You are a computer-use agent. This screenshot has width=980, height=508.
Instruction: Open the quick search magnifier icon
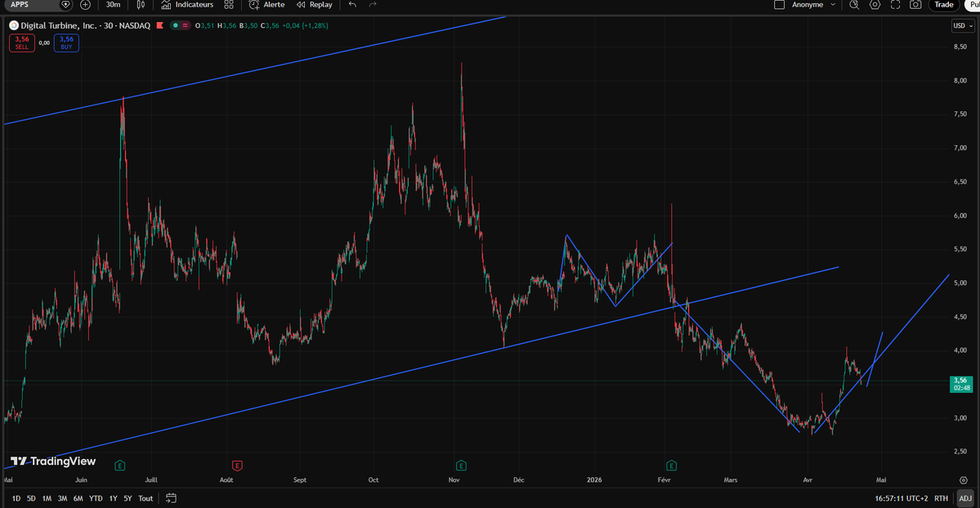click(854, 5)
